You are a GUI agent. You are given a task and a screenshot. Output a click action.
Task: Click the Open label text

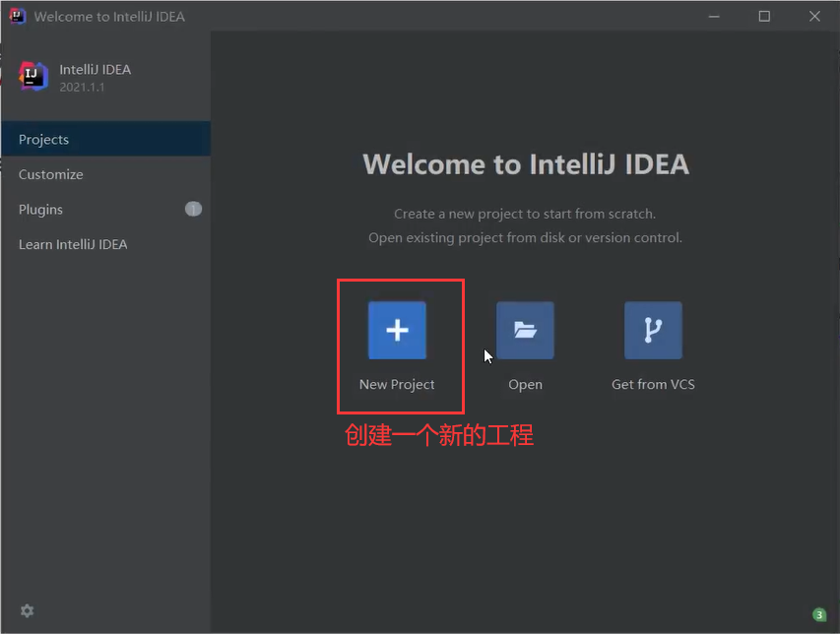click(525, 385)
